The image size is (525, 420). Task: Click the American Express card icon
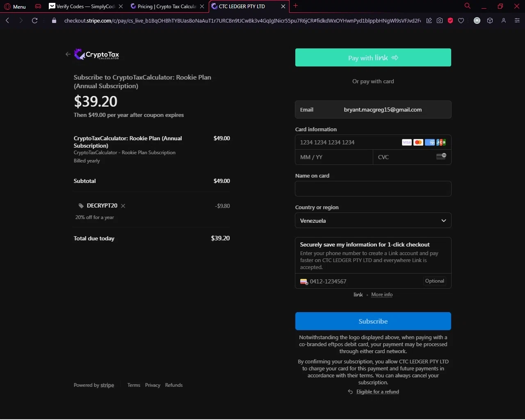[430, 142]
